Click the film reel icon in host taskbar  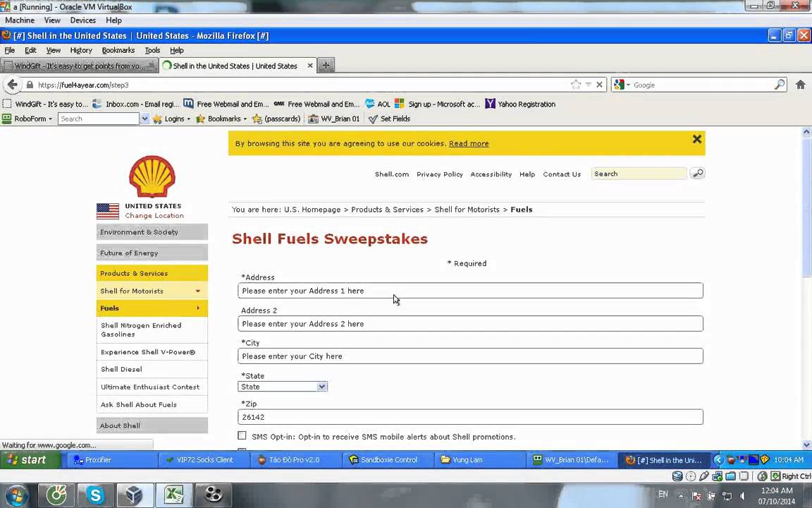click(x=214, y=495)
